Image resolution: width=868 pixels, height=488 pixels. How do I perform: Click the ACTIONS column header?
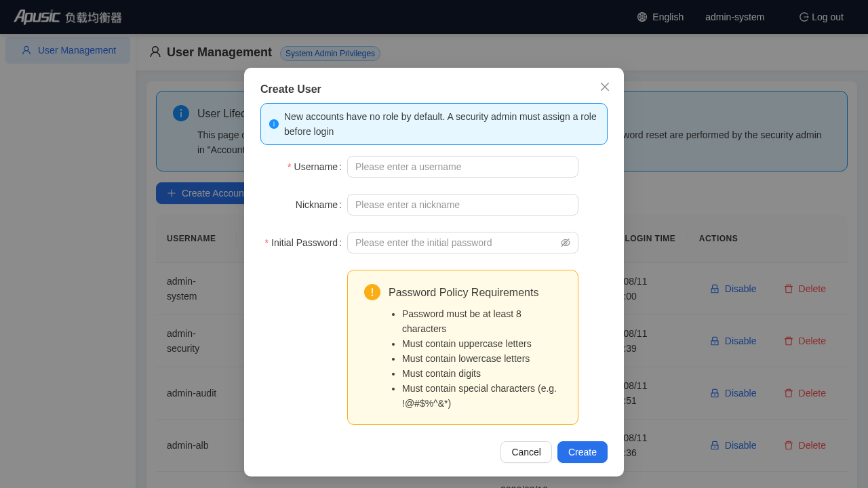coord(718,239)
